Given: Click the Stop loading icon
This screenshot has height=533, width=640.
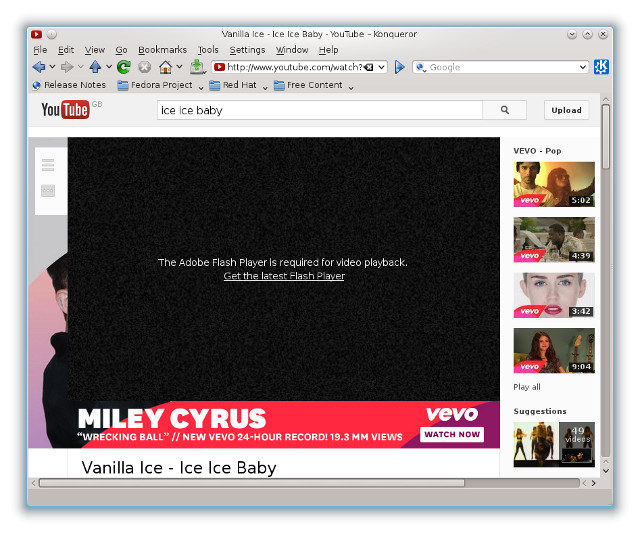Looking at the screenshot, I should 144,67.
